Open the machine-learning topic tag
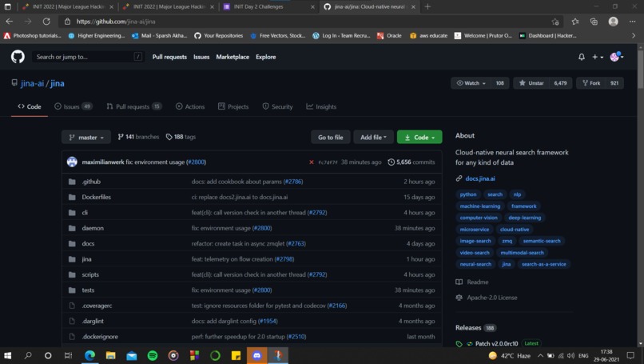Image resolution: width=644 pixels, height=364 pixels. click(x=479, y=206)
